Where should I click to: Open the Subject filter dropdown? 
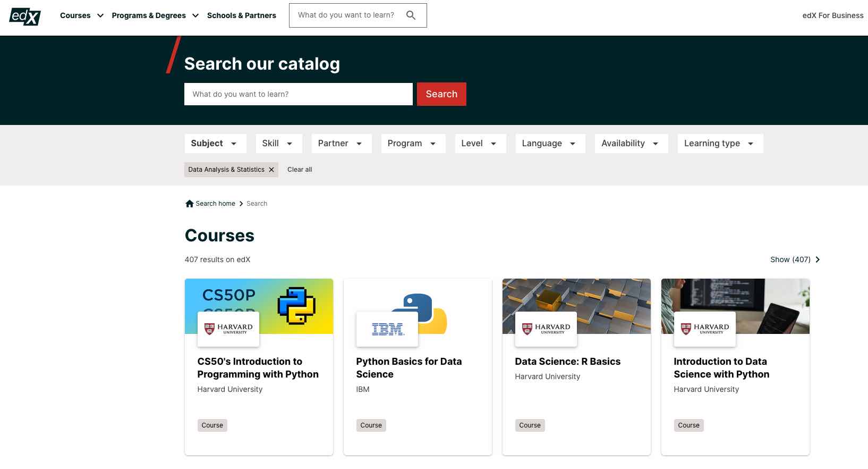[215, 144]
